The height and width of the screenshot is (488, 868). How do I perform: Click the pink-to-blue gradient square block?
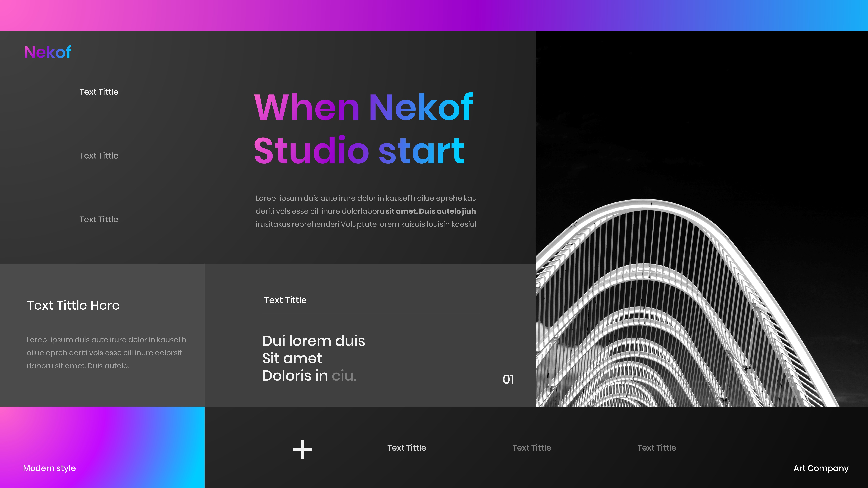(102, 438)
